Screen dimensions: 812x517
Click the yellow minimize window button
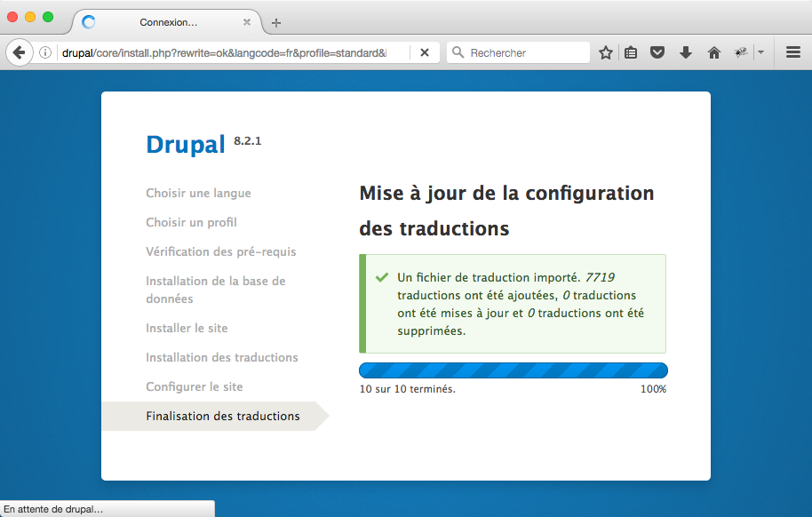(30, 17)
